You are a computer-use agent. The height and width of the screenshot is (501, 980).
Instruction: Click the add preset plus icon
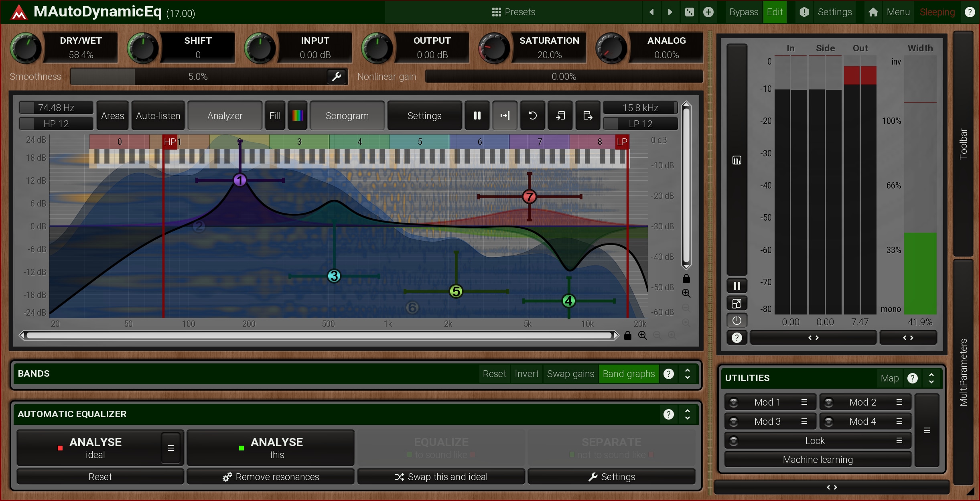tap(708, 12)
